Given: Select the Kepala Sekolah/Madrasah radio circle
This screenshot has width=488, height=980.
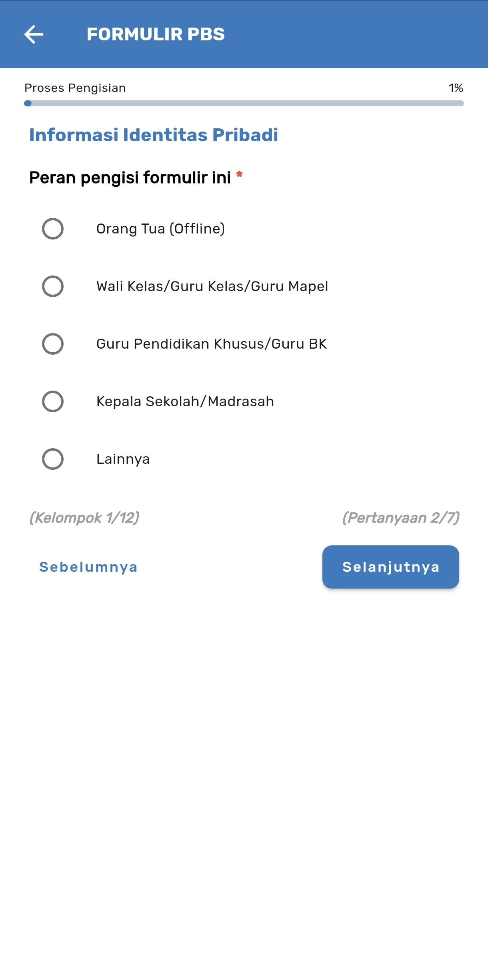Looking at the screenshot, I should pyautogui.click(x=53, y=401).
